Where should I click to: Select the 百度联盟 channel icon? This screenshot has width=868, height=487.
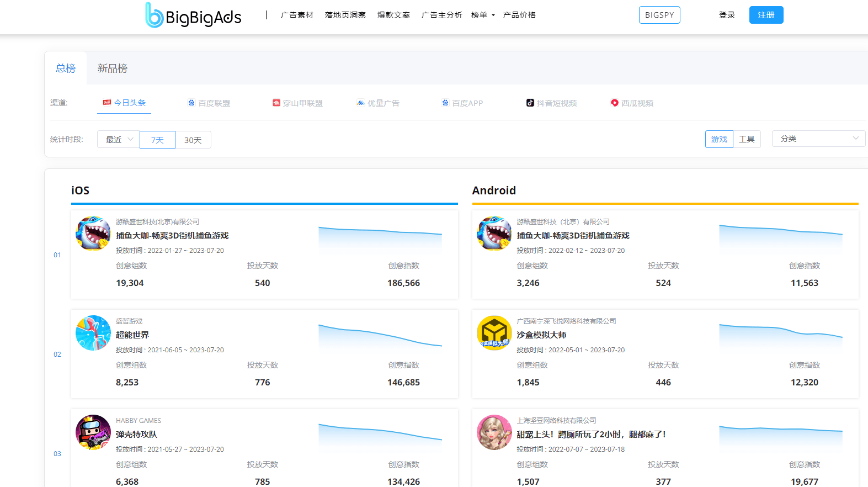(x=191, y=103)
